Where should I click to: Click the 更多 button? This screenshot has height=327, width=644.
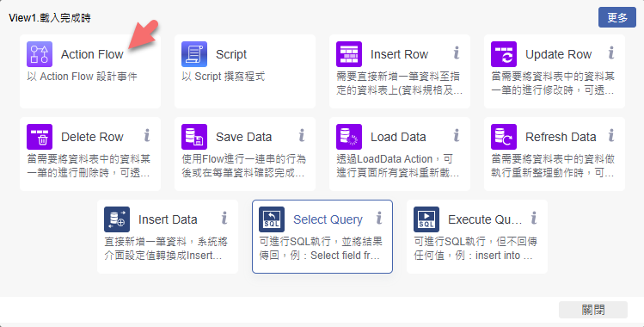pos(616,18)
